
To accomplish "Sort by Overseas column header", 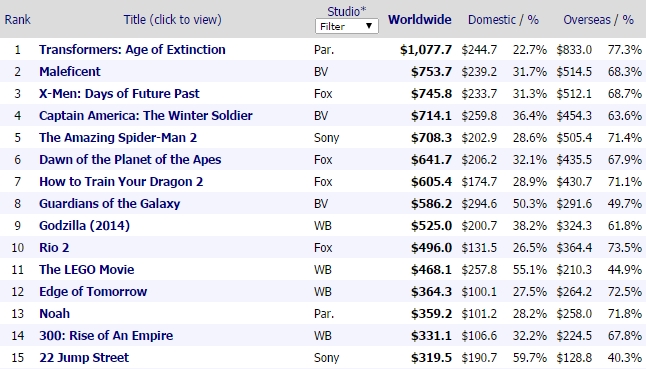I will pos(587,20).
